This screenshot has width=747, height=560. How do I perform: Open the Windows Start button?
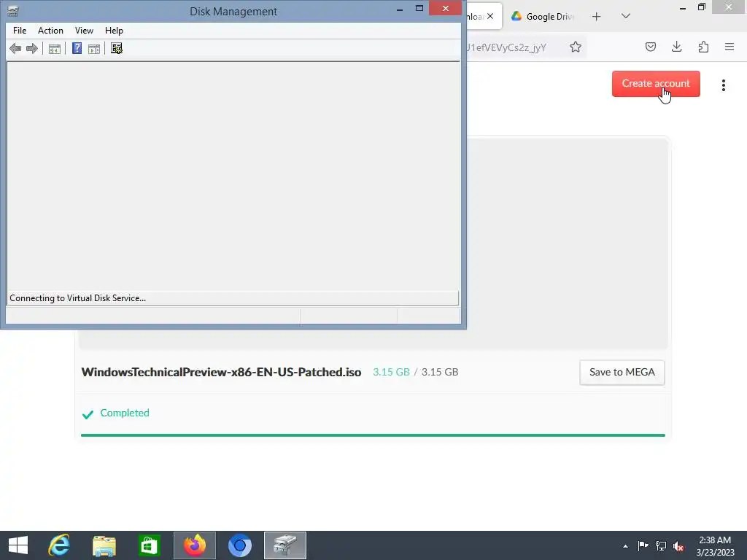tap(18, 545)
